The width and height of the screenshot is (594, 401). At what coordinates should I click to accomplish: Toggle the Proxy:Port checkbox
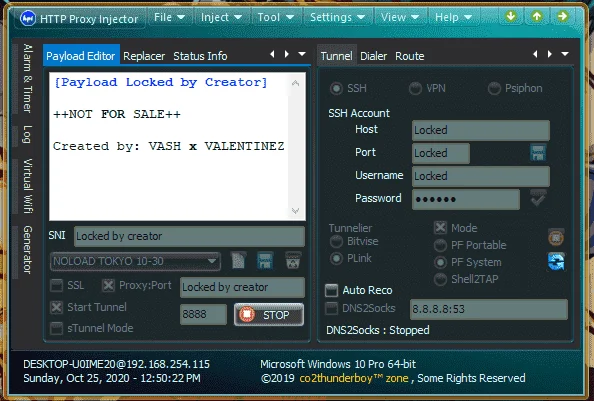pyautogui.click(x=108, y=285)
